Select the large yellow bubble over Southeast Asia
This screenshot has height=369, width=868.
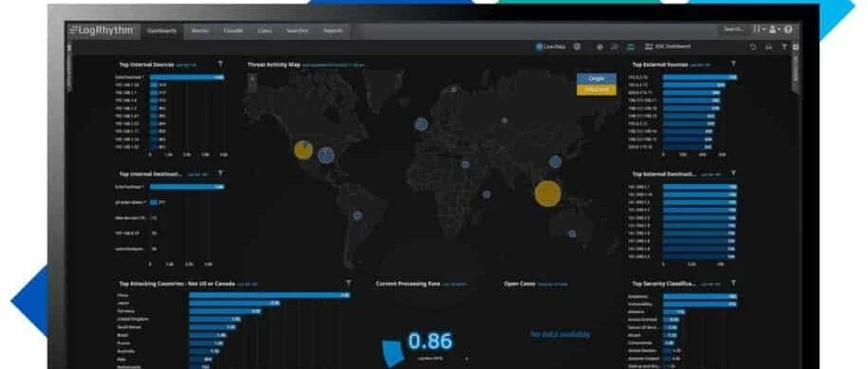point(548,194)
